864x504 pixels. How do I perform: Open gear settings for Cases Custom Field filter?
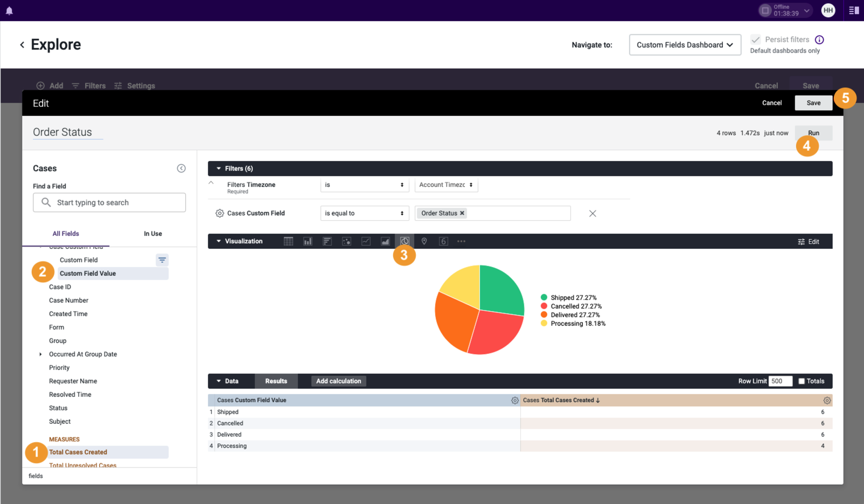tap(220, 213)
